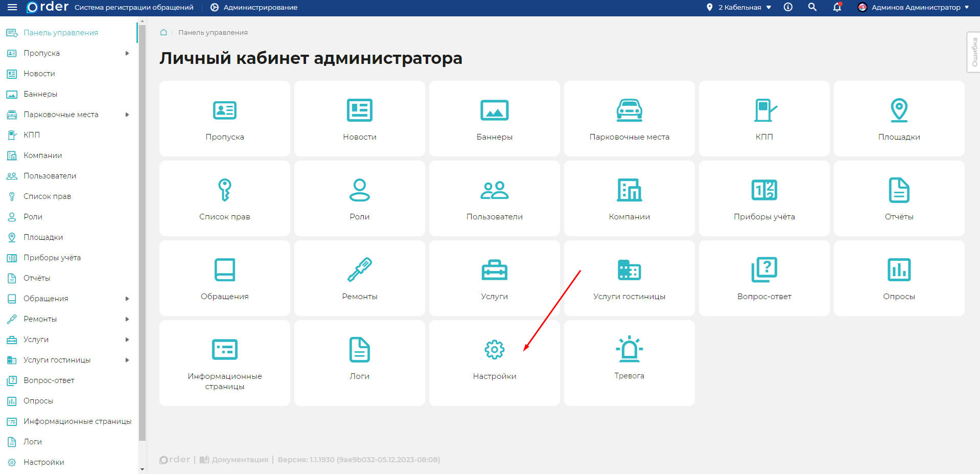The image size is (980, 474).
Task: Open the 2 Кабельная location dropdown
Action: click(x=739, y=8)
